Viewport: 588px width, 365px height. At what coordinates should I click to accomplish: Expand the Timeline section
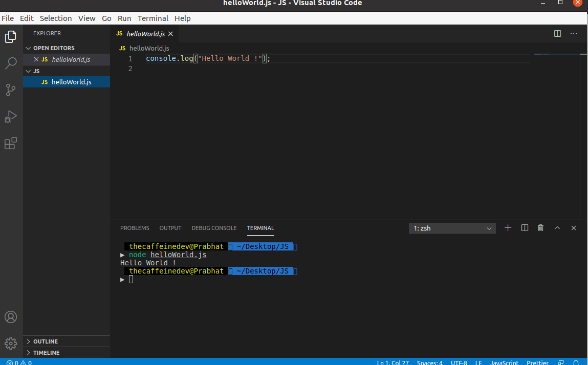point(46,353)
